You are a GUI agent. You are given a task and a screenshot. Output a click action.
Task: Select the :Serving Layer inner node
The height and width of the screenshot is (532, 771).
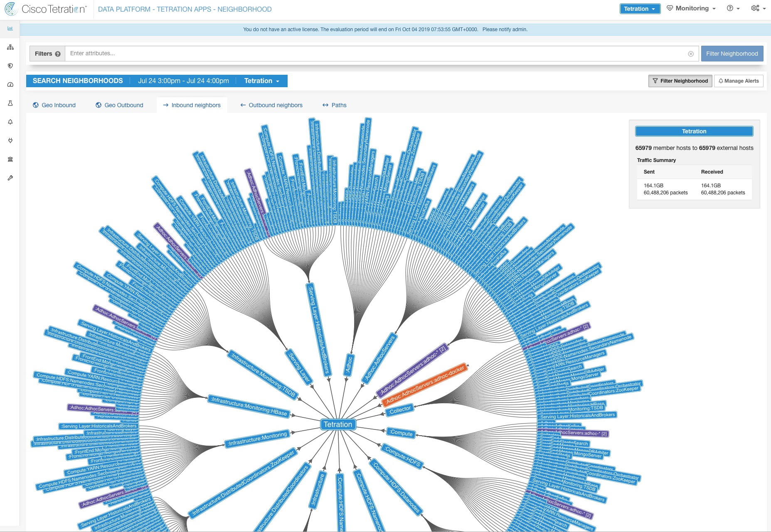[299, 366]
